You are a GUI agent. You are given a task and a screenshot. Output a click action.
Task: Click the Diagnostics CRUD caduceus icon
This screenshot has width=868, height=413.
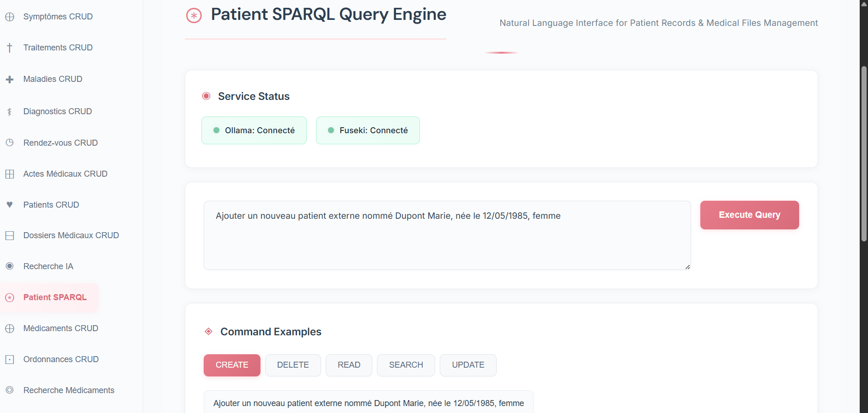(10, 111)
